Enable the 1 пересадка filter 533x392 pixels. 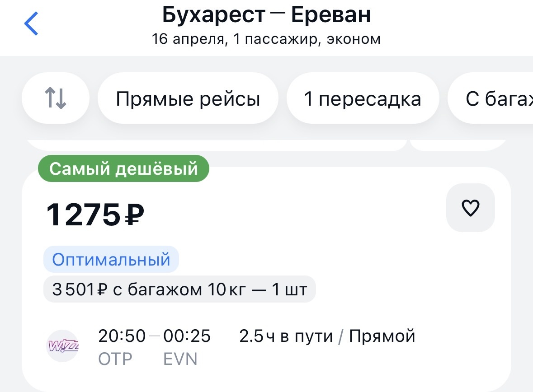pos(362,98)
